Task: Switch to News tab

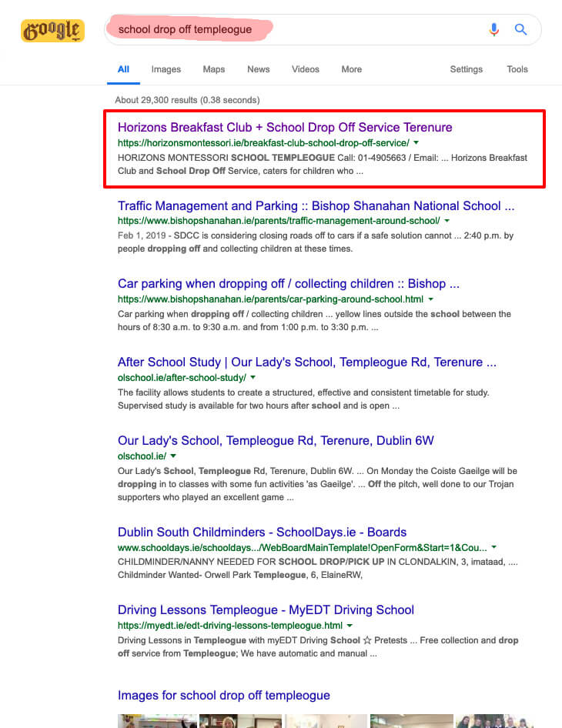Action: (x=258, y=69)
